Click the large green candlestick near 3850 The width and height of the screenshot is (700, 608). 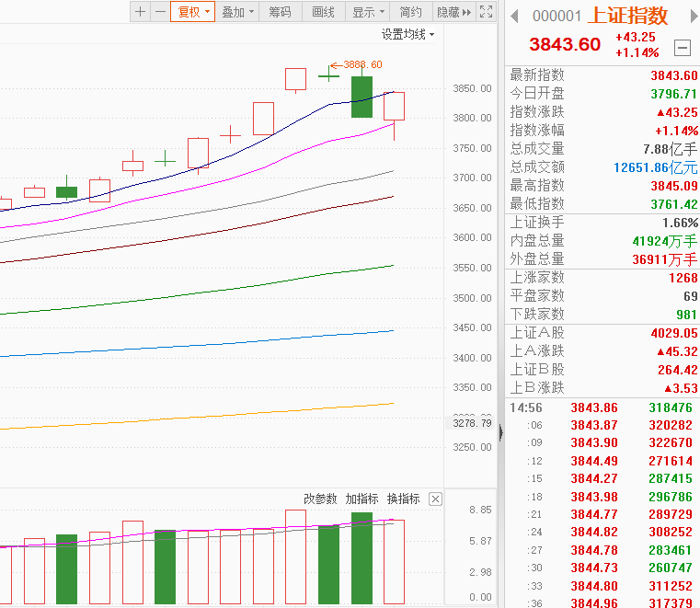coord(362,97)
